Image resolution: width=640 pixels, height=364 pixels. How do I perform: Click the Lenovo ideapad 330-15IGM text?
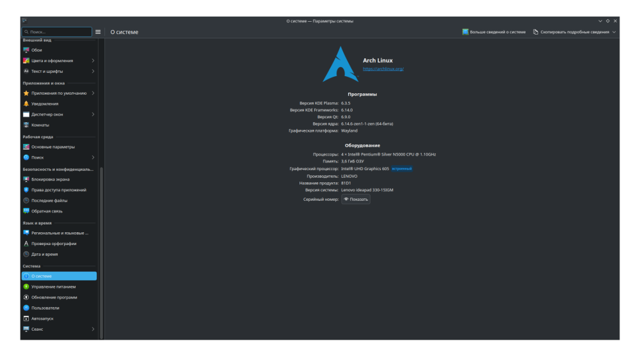(367, 190)
